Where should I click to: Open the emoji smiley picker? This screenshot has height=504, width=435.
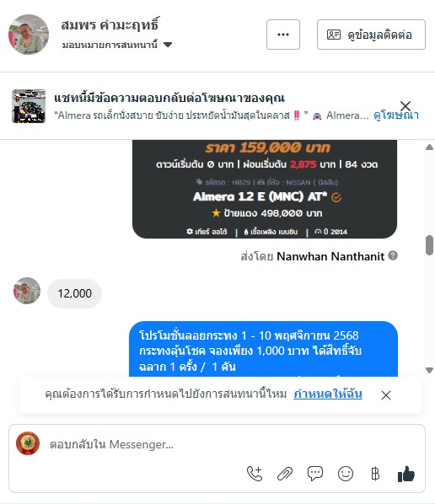click(x=346, y=474)
